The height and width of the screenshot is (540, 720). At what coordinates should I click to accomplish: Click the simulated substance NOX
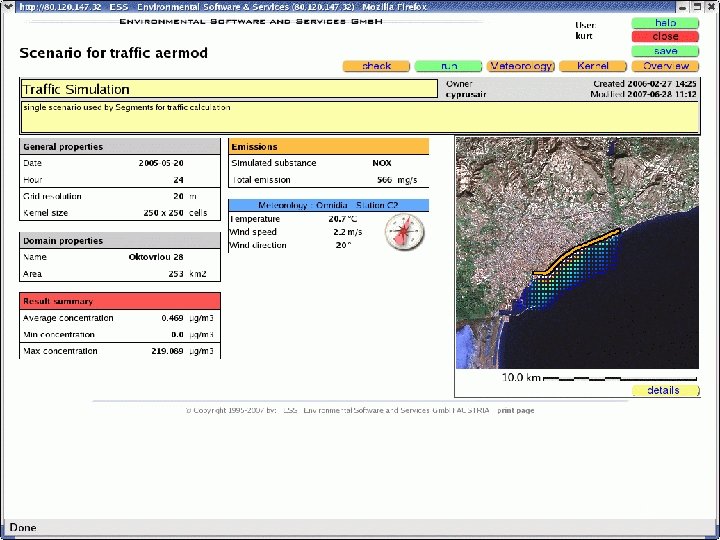click(382, 163)
